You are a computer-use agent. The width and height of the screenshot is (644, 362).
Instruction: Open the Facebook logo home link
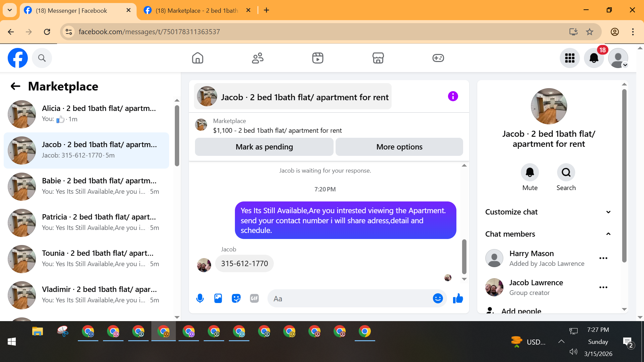click(18, 58)
